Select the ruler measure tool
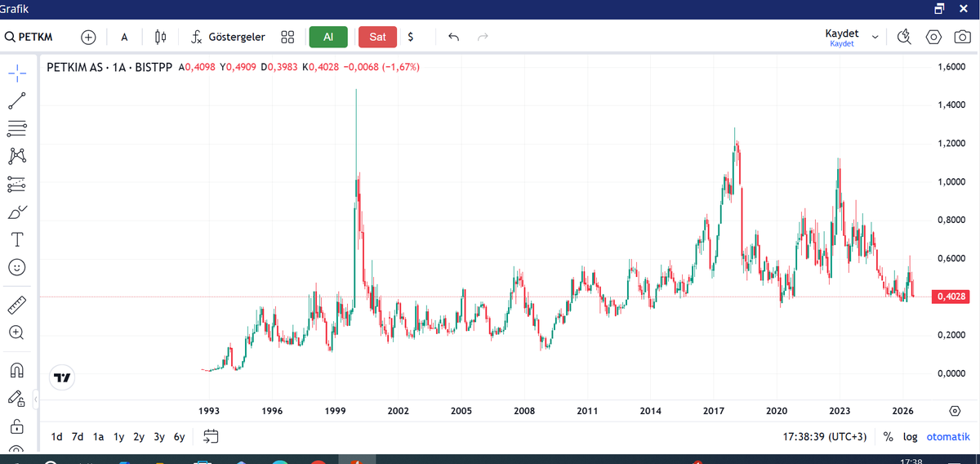 pos(17,305)
